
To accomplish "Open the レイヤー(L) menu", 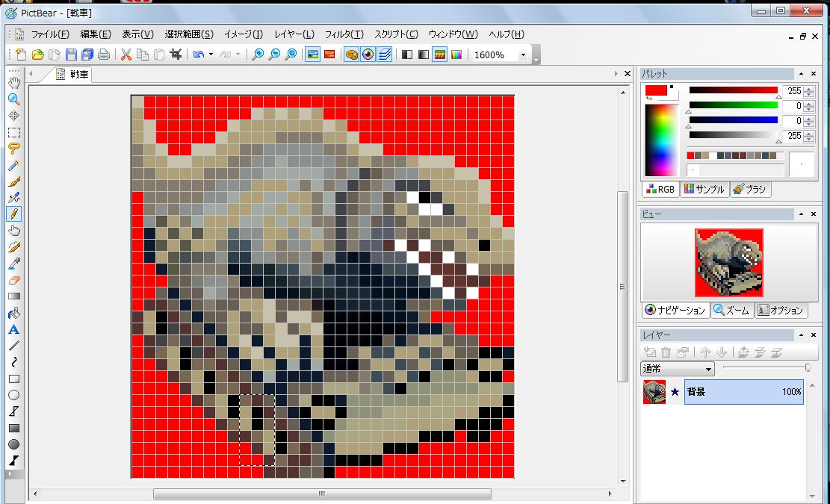I will click(x=294, y=34).
